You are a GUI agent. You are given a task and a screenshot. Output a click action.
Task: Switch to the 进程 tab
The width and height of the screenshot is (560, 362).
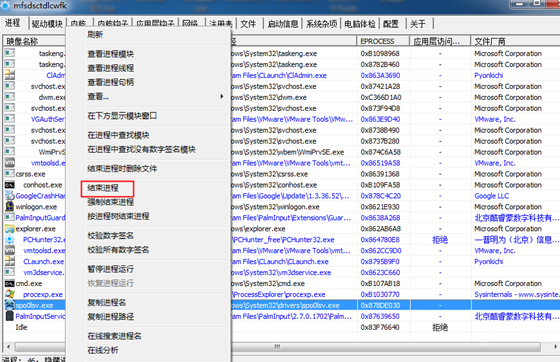click(x=12, y=23)
